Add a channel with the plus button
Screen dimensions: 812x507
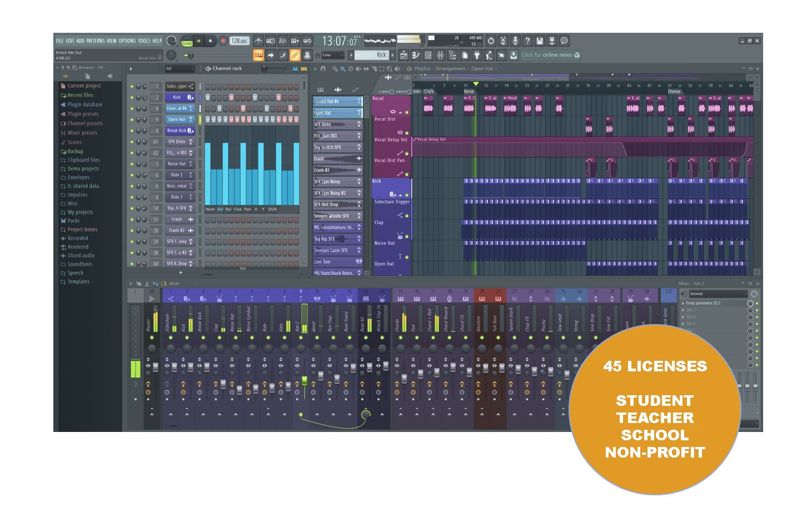180,272
